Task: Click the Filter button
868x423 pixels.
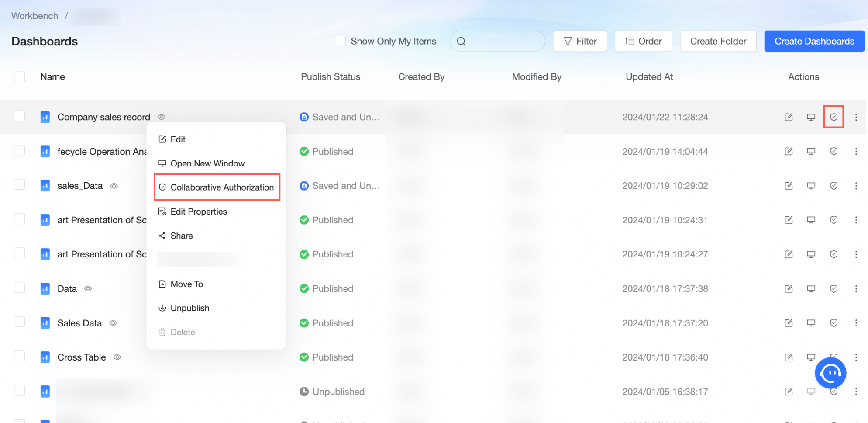Action: point(580,41)
